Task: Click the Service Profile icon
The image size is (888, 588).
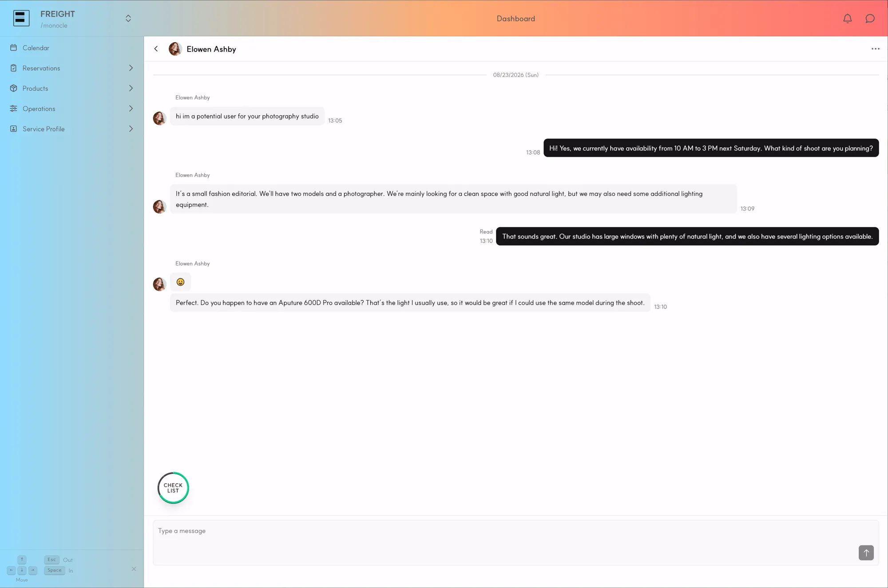Action: pyautogui.click(x=14, y=129)
